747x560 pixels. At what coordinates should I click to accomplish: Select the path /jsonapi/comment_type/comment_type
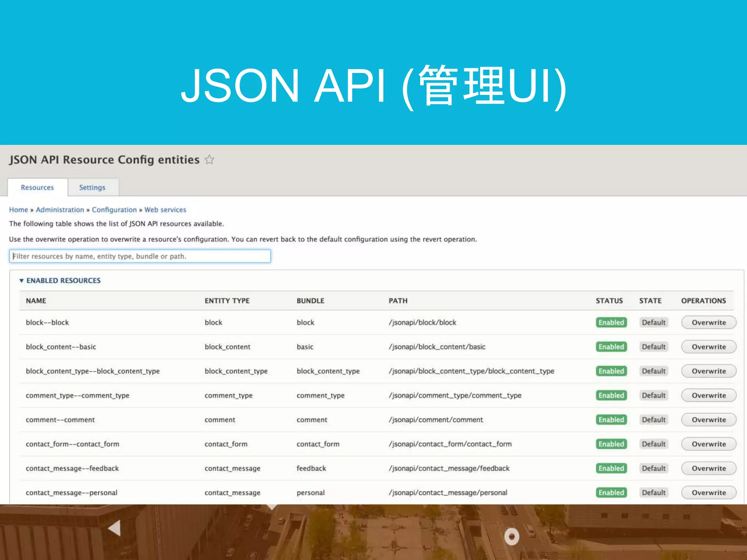point(455,395)
